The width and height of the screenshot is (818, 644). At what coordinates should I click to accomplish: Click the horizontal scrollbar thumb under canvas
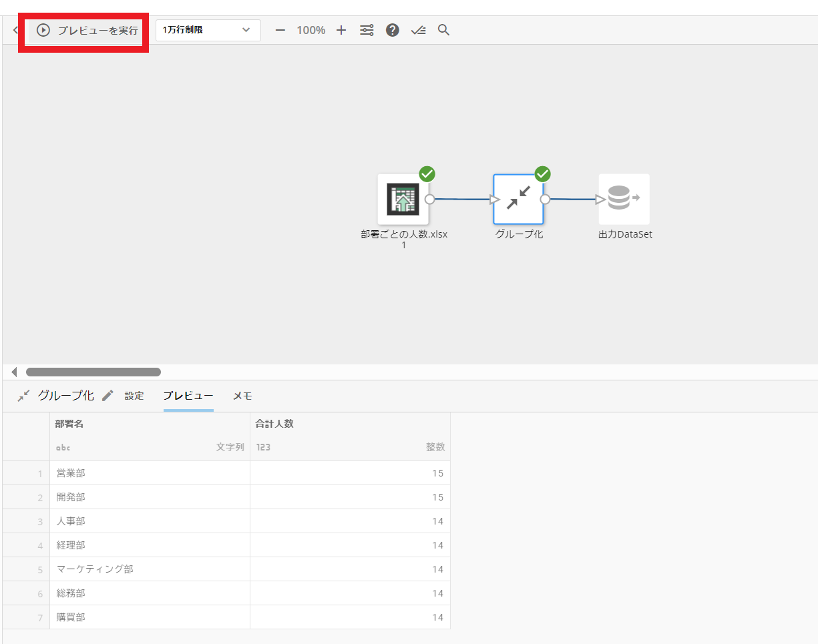tap(93, 372)
